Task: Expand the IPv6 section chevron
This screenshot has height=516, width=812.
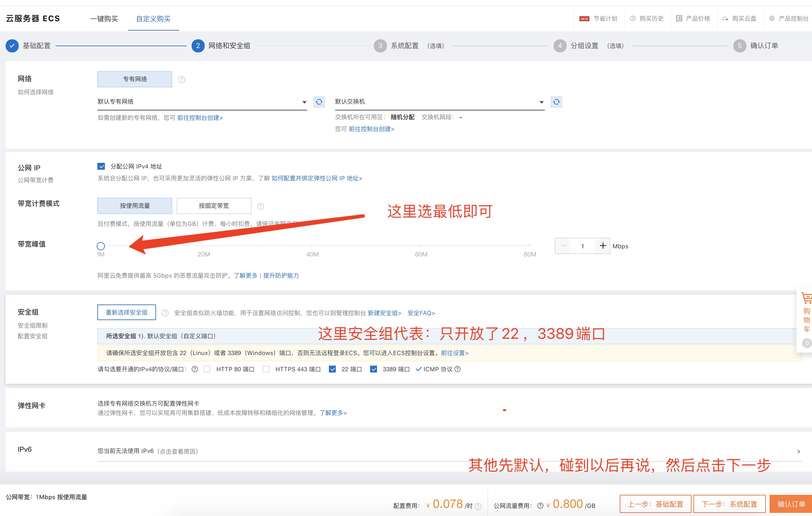Action: coord(798,451)
